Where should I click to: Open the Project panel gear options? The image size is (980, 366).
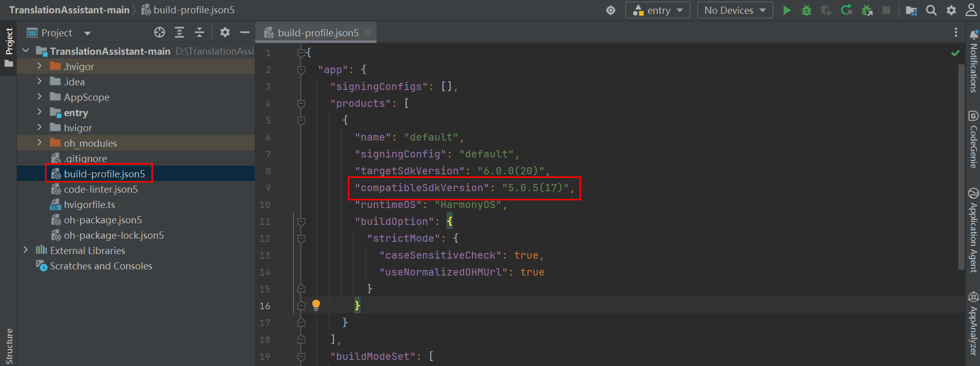click(225, 33)
